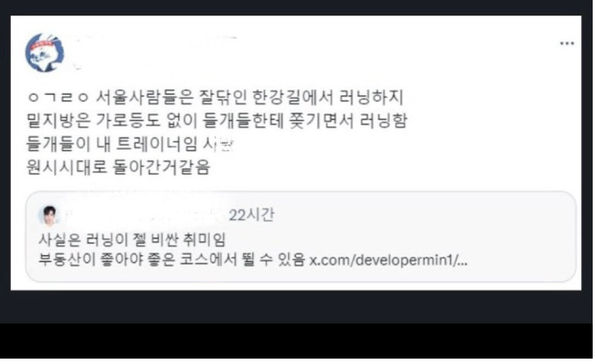Viewport: 595px width, 364px height.
Task: Click the phrase "코스에서 뛸 수 있음"
Action: point(242,260)
